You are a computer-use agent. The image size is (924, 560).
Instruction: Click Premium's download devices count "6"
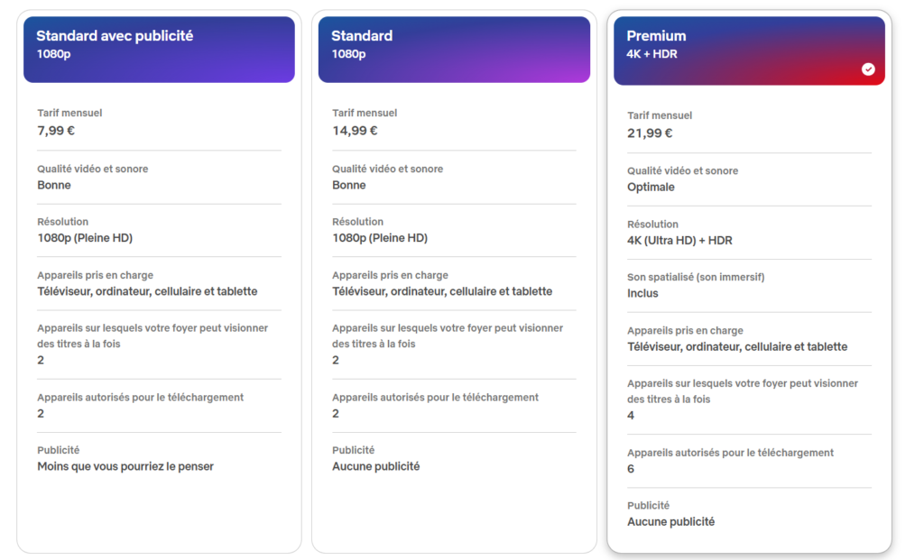(631, 469)
